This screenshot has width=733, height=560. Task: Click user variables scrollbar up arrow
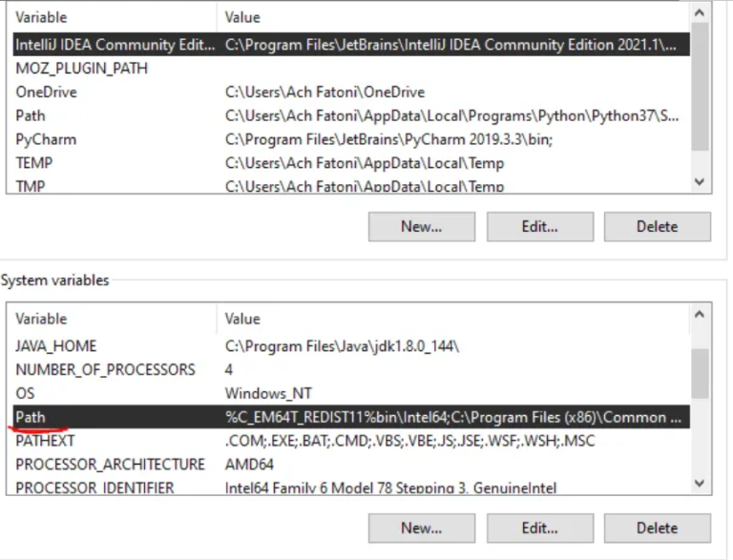point(700,14)
